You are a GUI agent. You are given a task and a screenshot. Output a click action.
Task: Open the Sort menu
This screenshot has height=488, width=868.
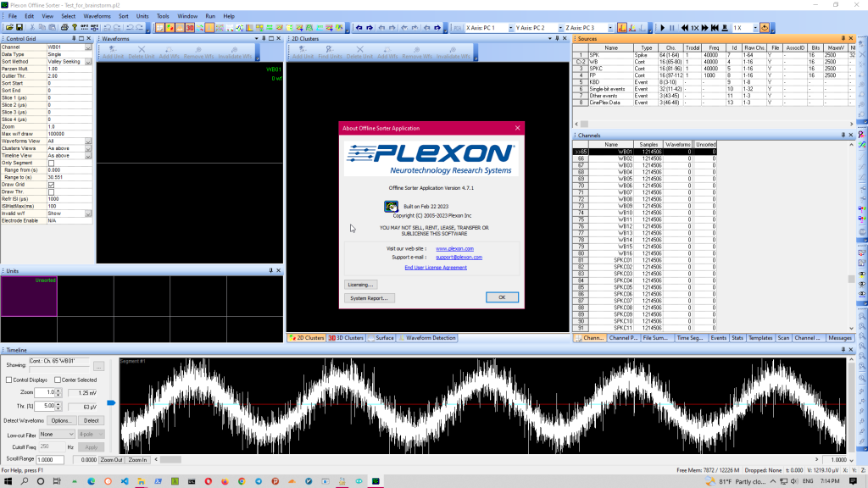coord(124,16)
